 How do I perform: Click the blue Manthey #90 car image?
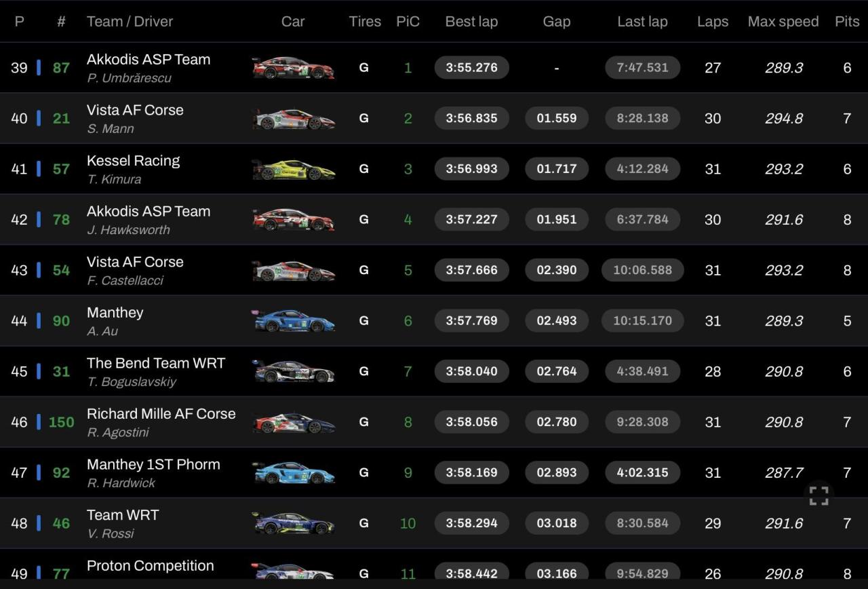pos(293,321)
